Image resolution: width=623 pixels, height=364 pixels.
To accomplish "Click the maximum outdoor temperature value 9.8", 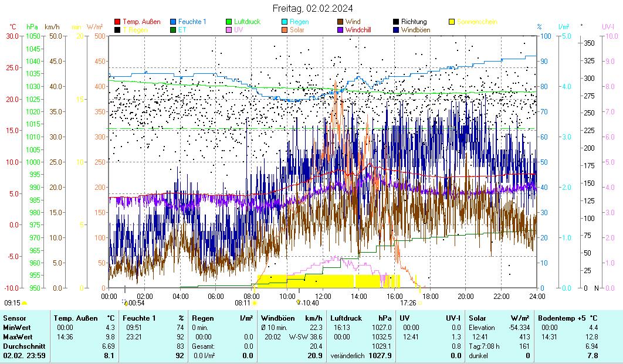I will pos(110,337).
